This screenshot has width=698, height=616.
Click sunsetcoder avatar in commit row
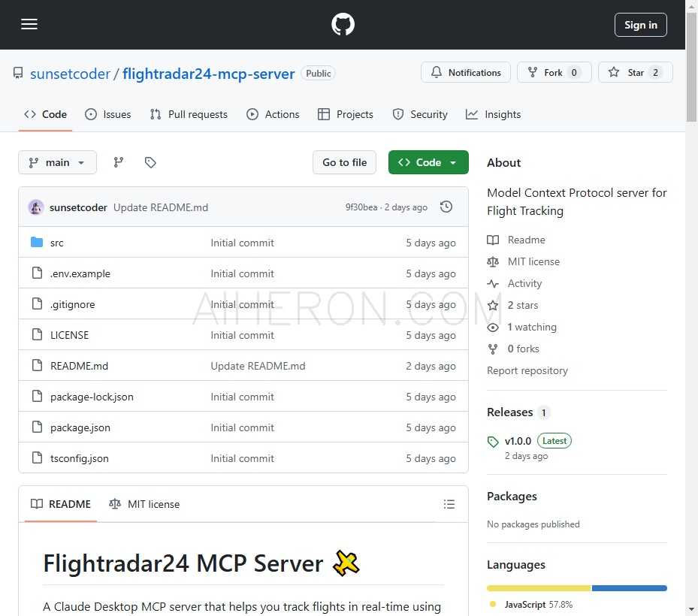tap(36, 207)
